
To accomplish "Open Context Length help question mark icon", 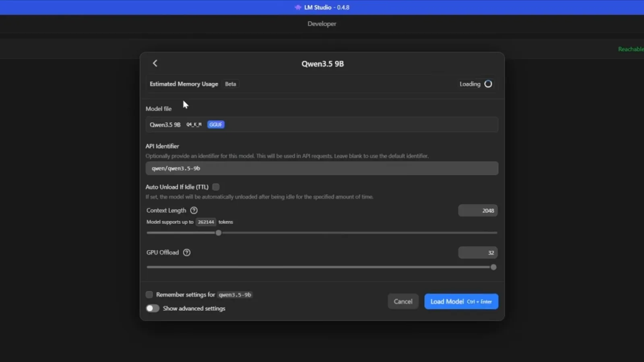I will (x=194, y=210).
